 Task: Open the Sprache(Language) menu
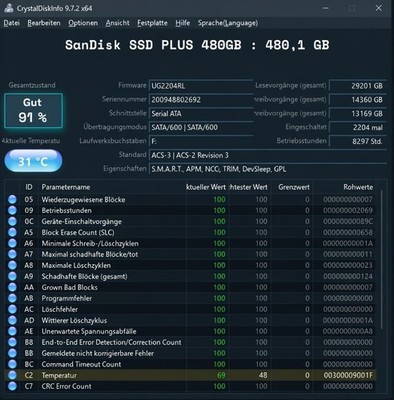point(228,23)
